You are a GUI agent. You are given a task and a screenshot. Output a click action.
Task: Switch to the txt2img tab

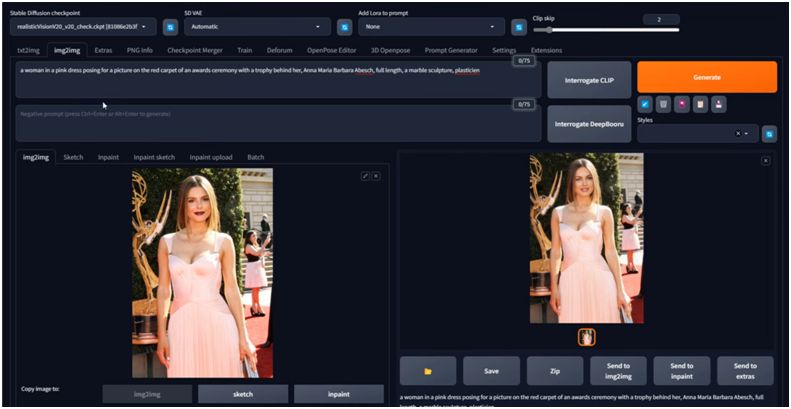[30, 50]
